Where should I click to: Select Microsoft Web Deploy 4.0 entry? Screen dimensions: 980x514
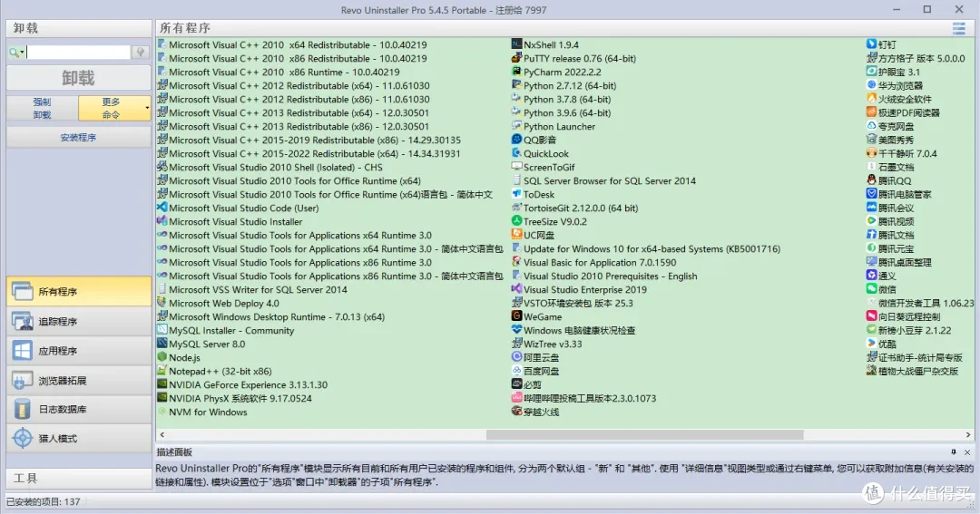tap(218, 303)
